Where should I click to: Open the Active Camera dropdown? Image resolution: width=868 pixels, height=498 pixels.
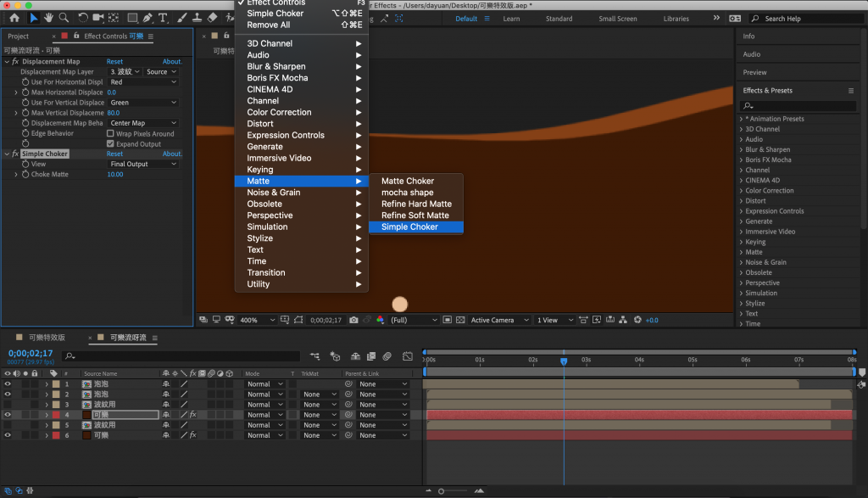point(500,320)
